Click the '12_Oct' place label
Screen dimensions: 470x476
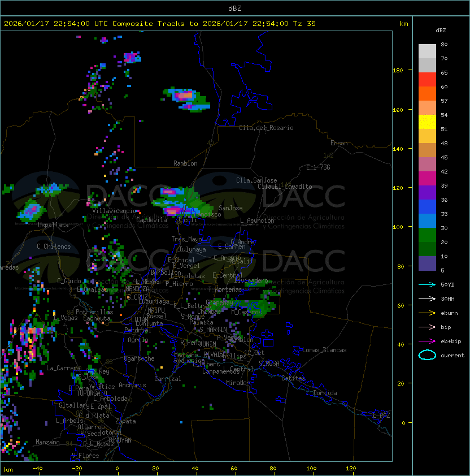click(x=254, y=353)
